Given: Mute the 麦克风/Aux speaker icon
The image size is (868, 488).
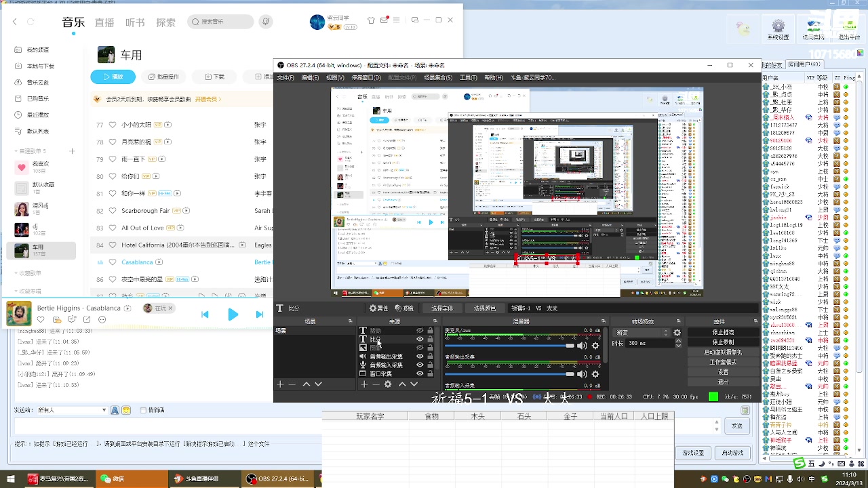Looking at the screenshot, I should pos(582,346).
